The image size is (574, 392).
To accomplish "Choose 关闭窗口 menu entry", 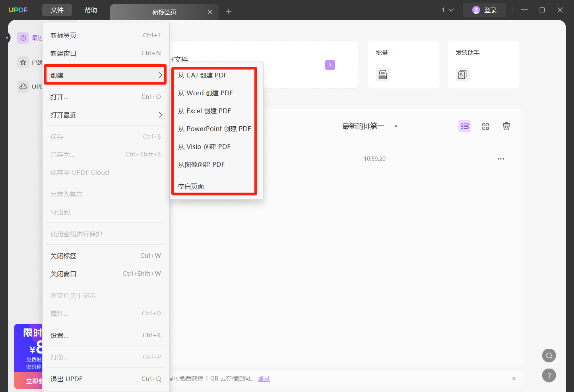I will pyautogui.click(x=106, y=274).
